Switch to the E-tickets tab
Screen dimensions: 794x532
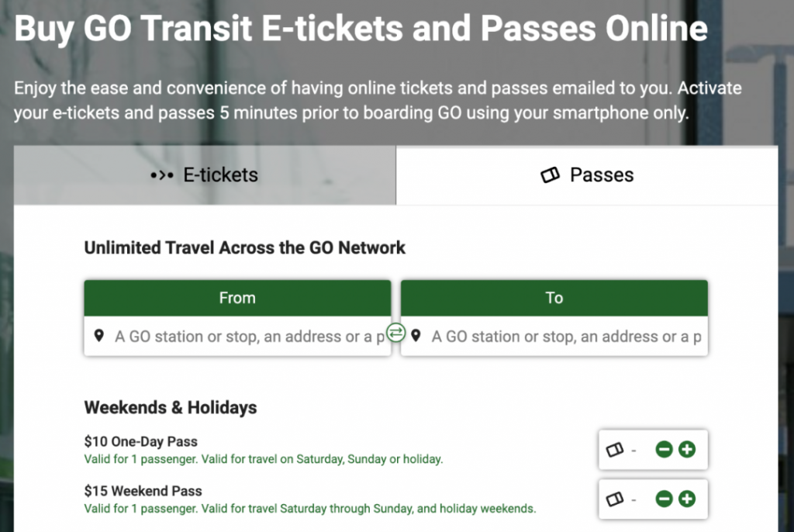point(205,174)
